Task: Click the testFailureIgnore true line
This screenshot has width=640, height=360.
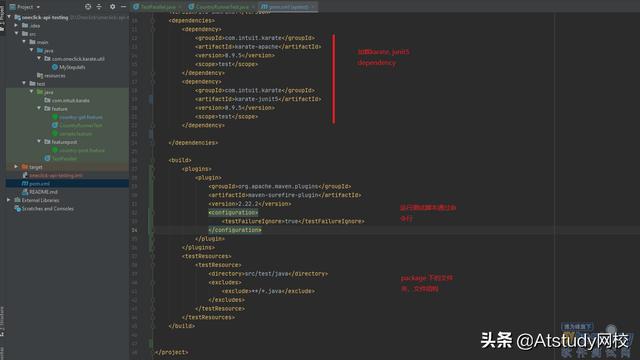Action: pos(293,221)
